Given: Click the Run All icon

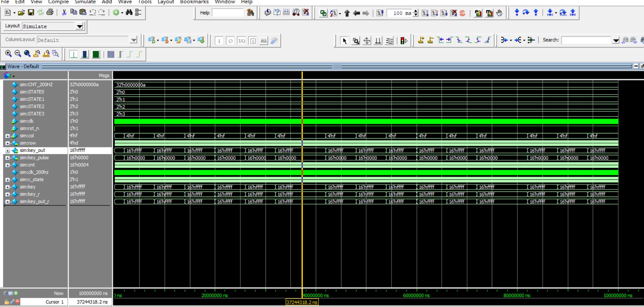Looking at the screenshot, I should click(x=444, y=13).
